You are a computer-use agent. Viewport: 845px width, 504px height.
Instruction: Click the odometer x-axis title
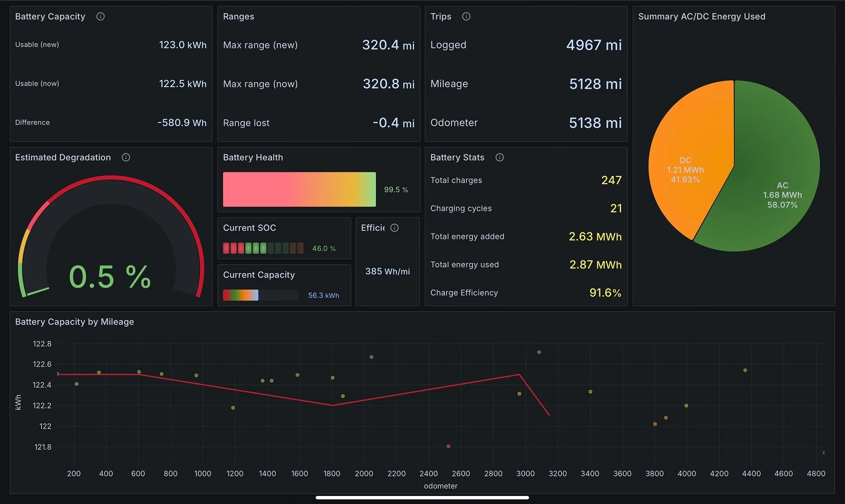click(x=441, y=486)
